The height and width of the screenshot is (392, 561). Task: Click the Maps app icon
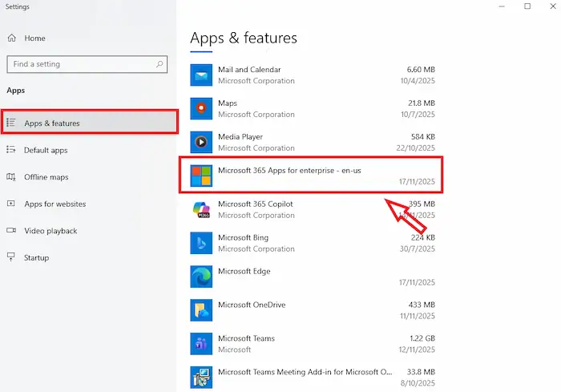click(x=200, y=109)
